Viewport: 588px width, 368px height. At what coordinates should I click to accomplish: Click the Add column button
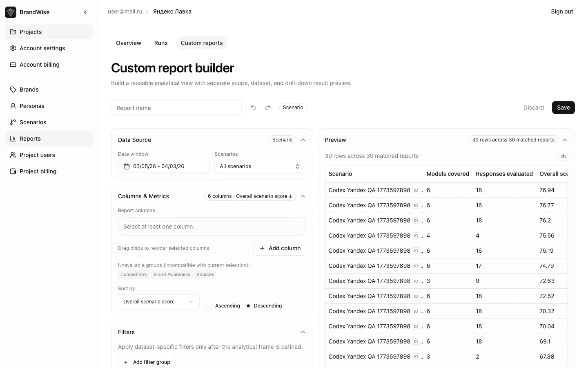coord(280,248)
